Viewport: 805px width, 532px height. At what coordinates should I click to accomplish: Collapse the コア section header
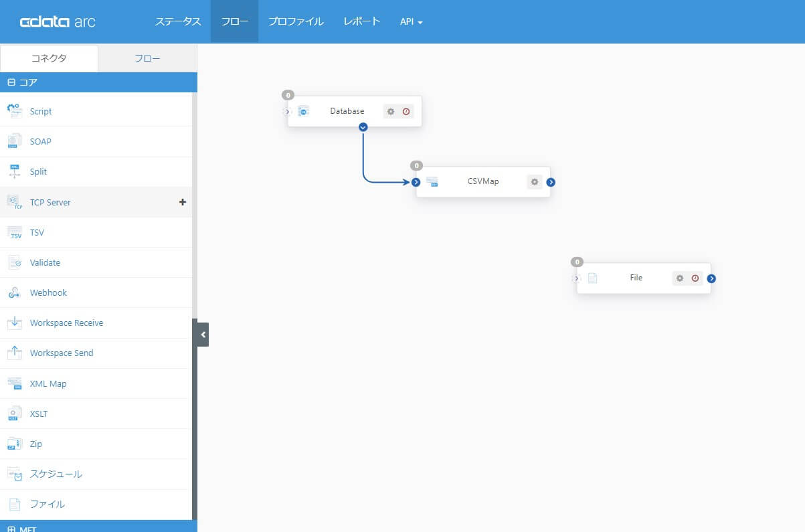coord(11,82)
